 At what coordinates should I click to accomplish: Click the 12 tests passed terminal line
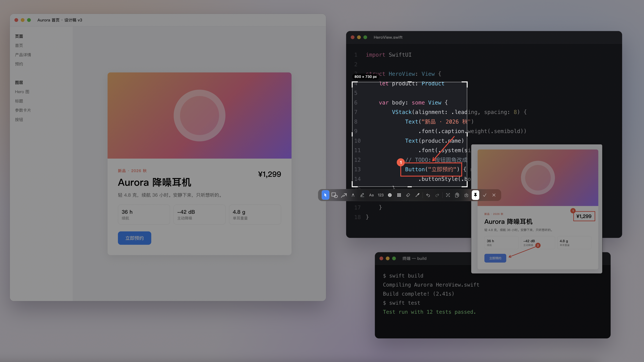429,312
